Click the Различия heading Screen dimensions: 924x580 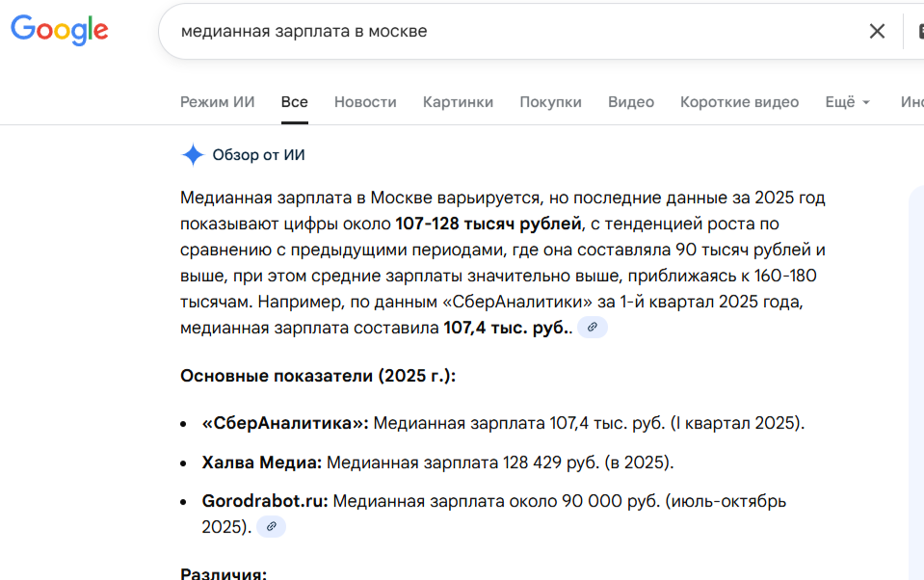[224, 573]
